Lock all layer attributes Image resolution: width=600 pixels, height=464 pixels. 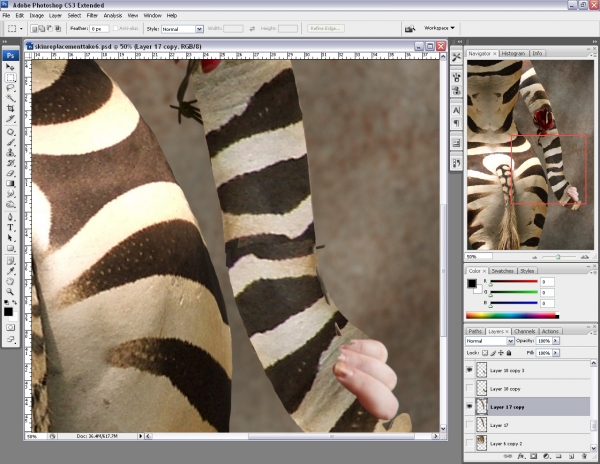[x=509, y=353]
